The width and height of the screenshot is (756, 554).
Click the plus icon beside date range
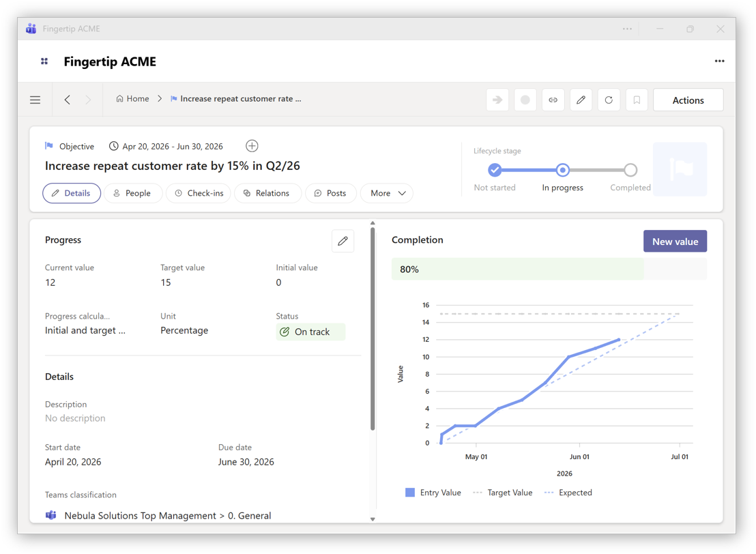252,146
